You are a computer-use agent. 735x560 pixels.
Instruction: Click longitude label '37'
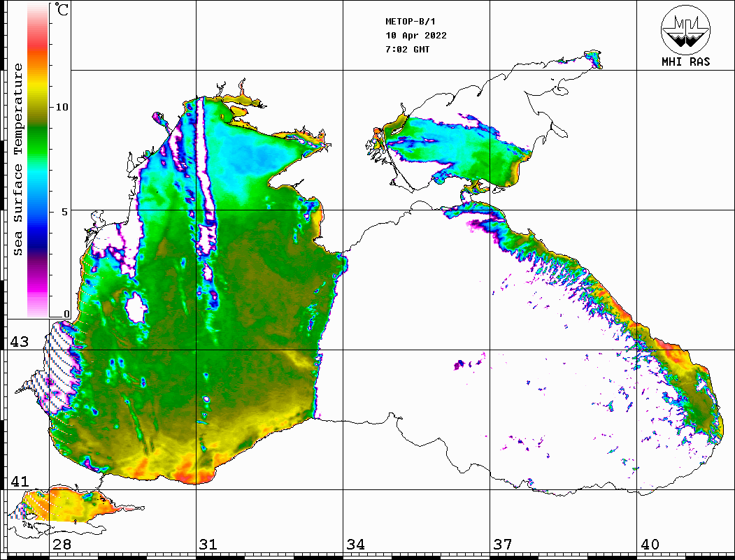tap(502, 545)
